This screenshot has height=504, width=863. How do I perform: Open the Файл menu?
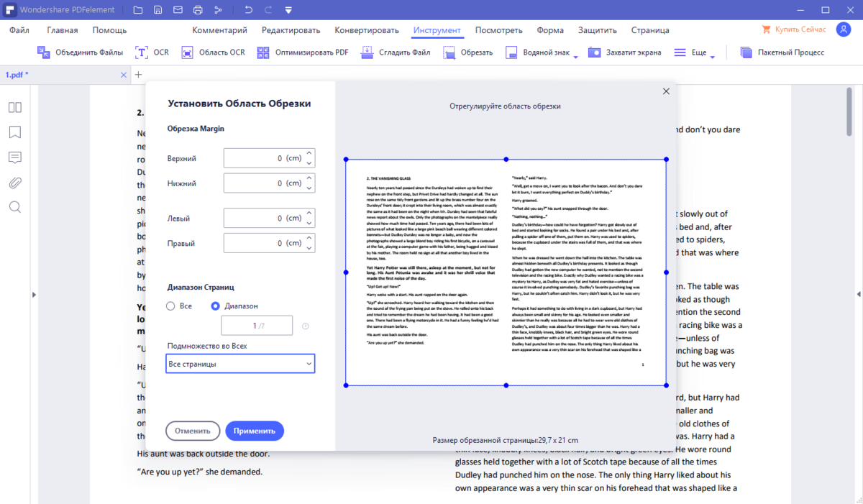coord(19,30)
